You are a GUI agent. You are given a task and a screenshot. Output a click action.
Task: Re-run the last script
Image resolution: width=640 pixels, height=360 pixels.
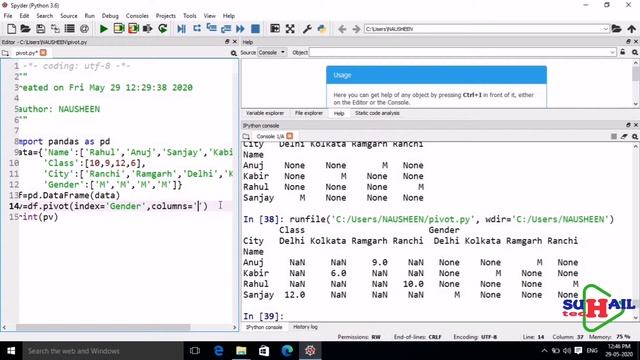(162, 29)
